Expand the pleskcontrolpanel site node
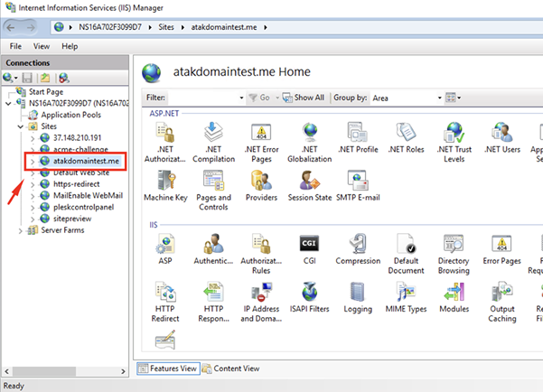 coord(33,208)
